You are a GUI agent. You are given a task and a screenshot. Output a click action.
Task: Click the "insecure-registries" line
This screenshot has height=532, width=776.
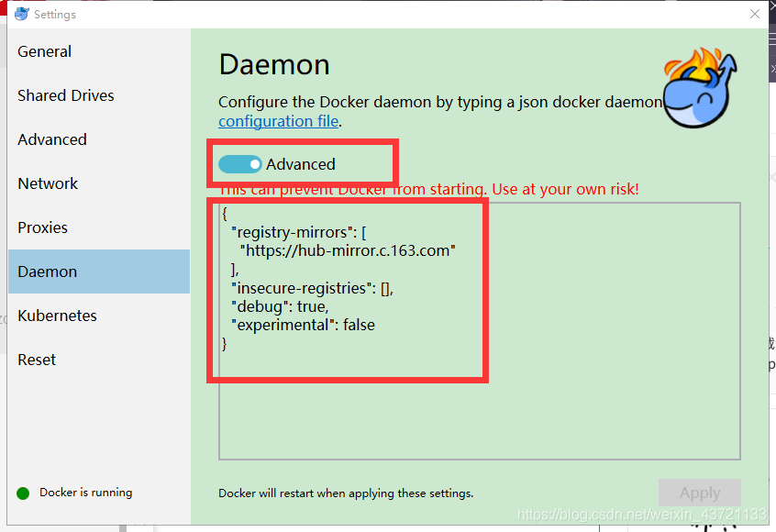312,288
